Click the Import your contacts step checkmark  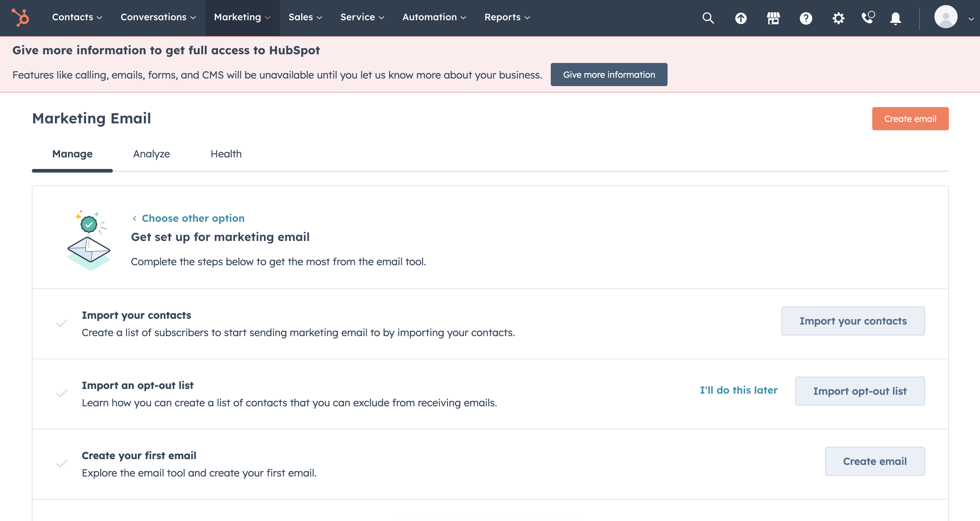point(61,323)
